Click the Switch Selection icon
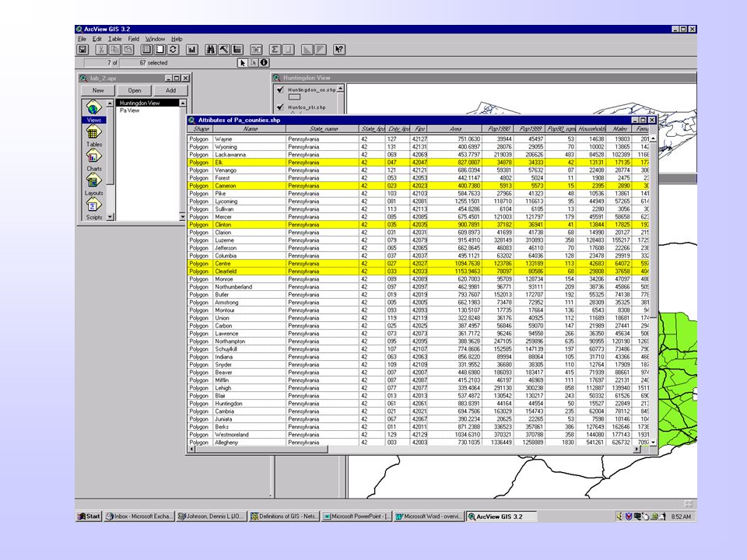The image size is (747, 560). tap(173, 50)
